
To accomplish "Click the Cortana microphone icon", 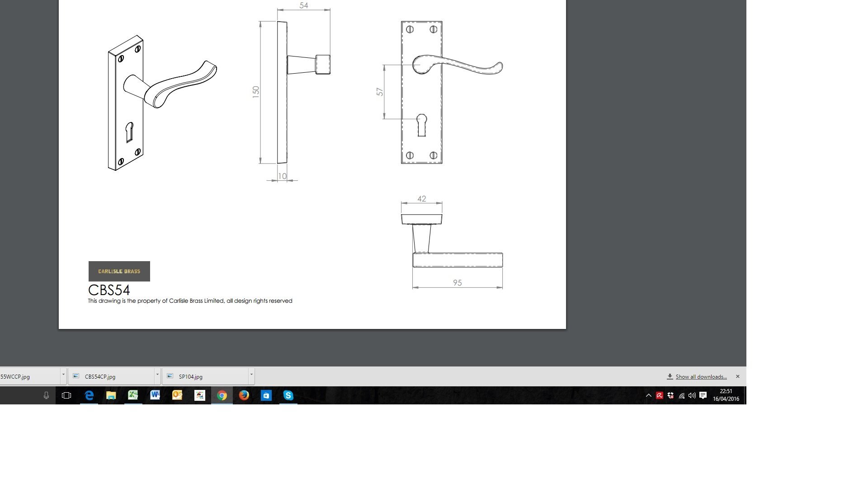I will pyautogui.click(x=46, y=395).
